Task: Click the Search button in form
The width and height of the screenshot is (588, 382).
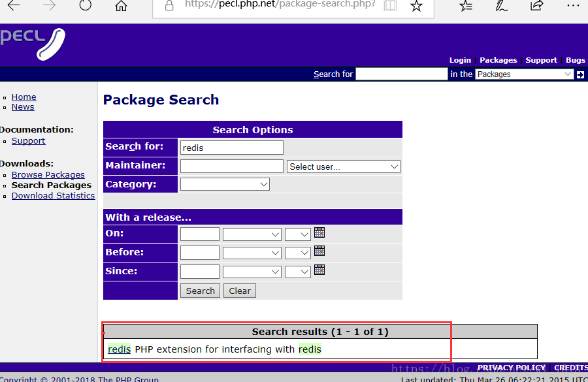Action: pyautogui.click(x=201, y=291)
